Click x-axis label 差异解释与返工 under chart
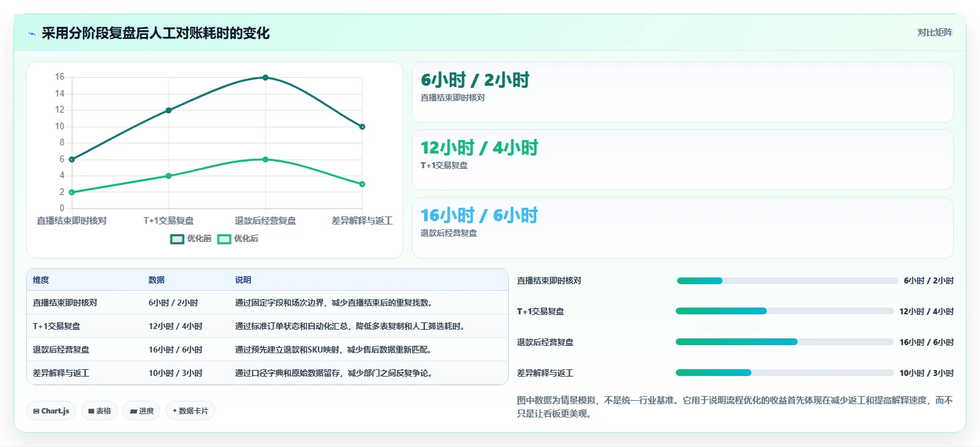Image resolution: width=980 pixels, height=447 pixels. click(362, 220)
